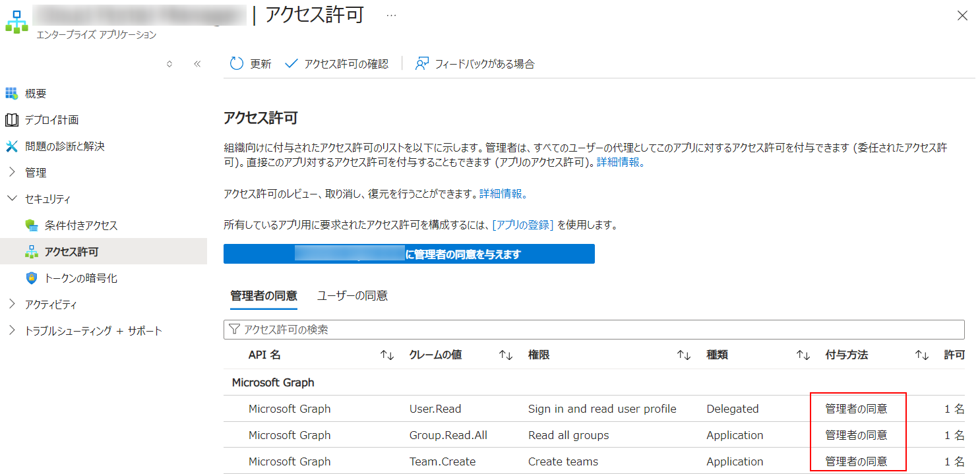
Task: Select the Team.Create claim cell
Action: [443, 461]
